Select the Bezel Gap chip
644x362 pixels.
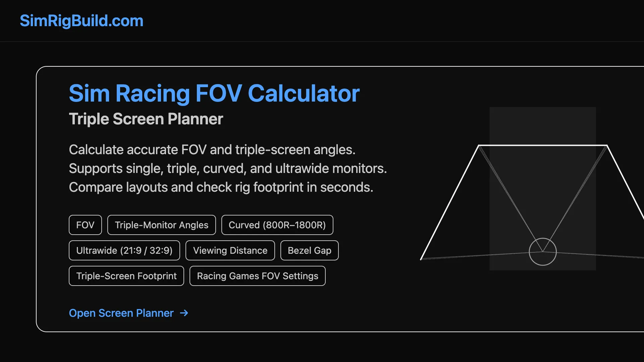(x=309, y=250)
